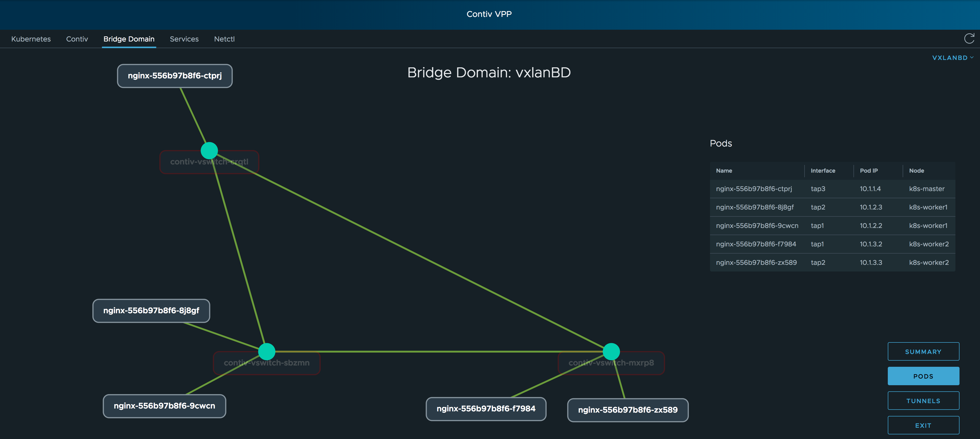Click the Contiv VPP header title
Viewport: 980px width, 439px height.
489,14
